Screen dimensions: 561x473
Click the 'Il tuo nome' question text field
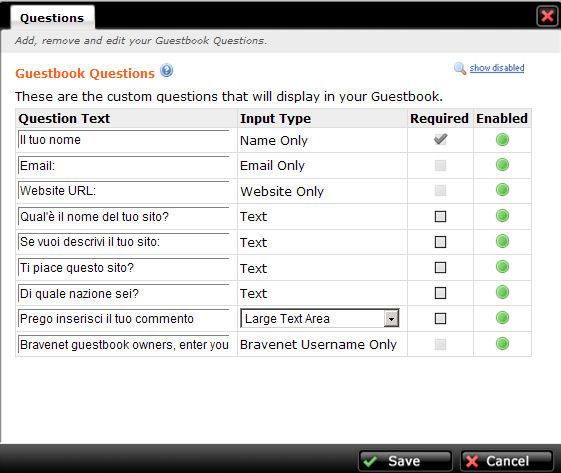coord(123,140)
